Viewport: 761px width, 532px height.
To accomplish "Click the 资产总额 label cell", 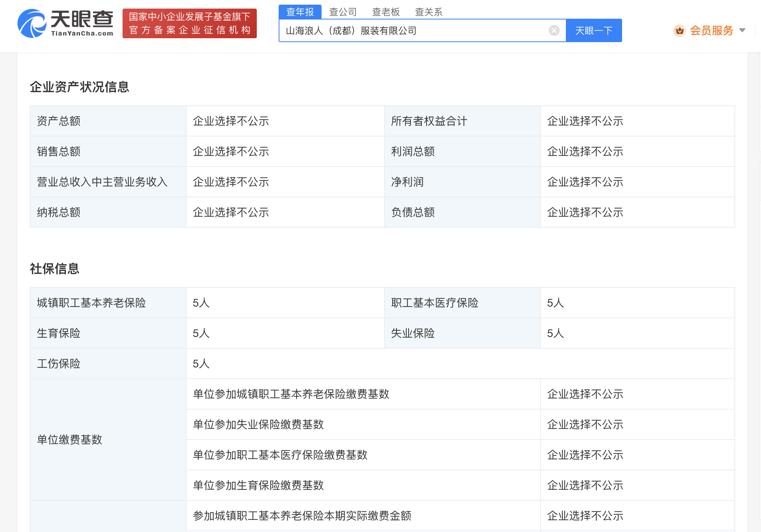I will pyautogui.click(x=108, y=121).
